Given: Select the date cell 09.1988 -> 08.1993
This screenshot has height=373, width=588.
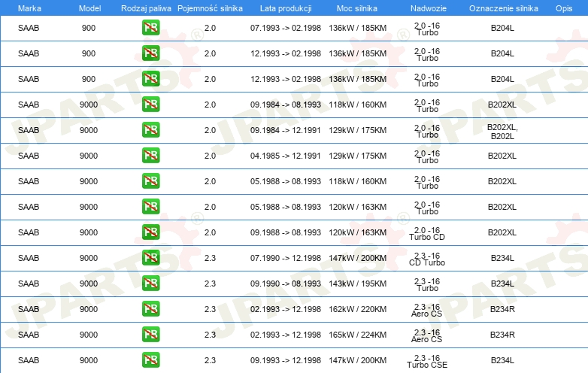Looking at the screenshot, I should point(286,232).
